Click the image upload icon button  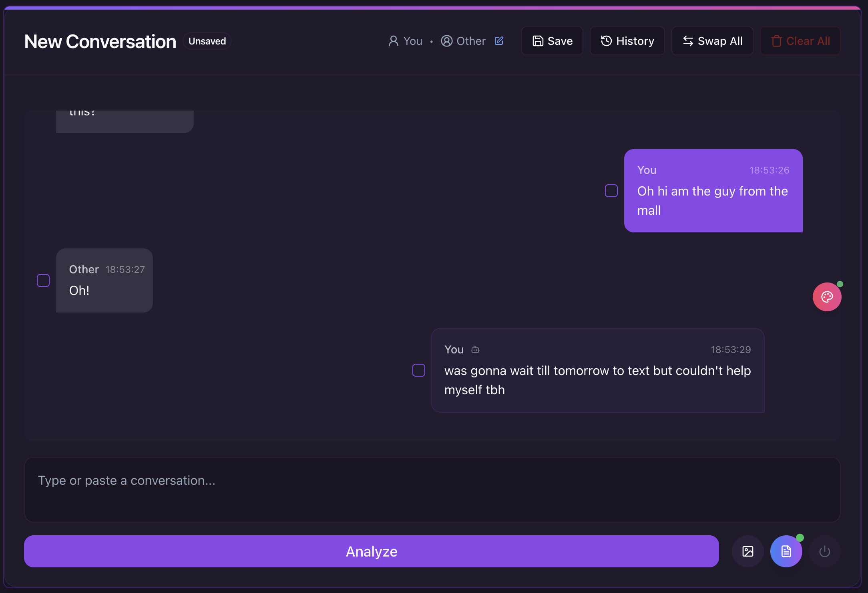click(747, 551)
